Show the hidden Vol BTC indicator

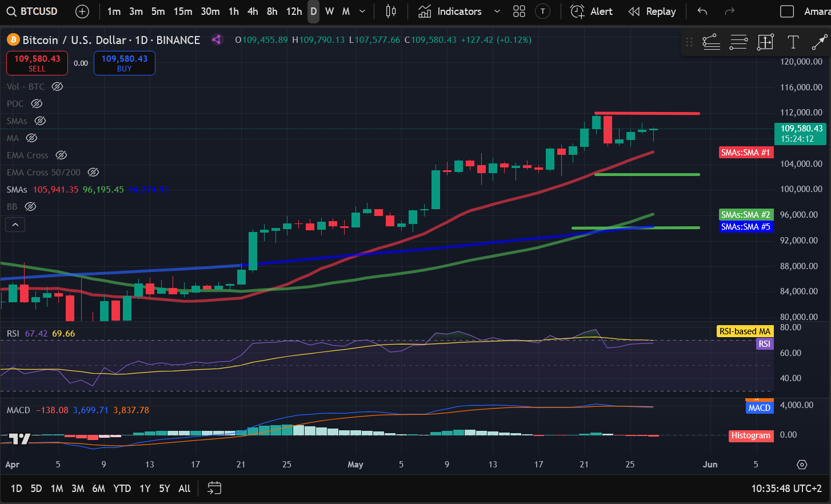(57, 87)
